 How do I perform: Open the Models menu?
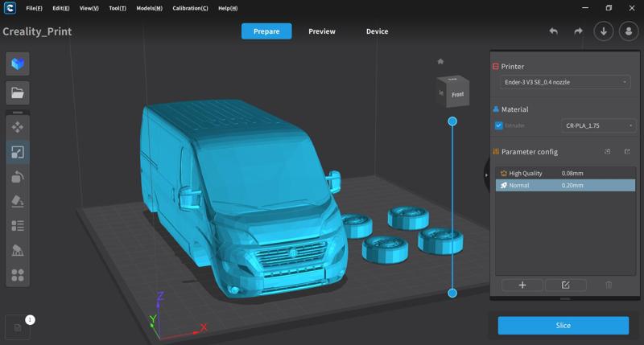150,8
